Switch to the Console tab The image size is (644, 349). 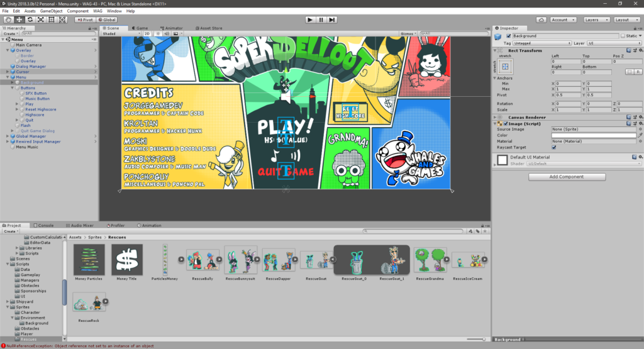click(43, 225)
